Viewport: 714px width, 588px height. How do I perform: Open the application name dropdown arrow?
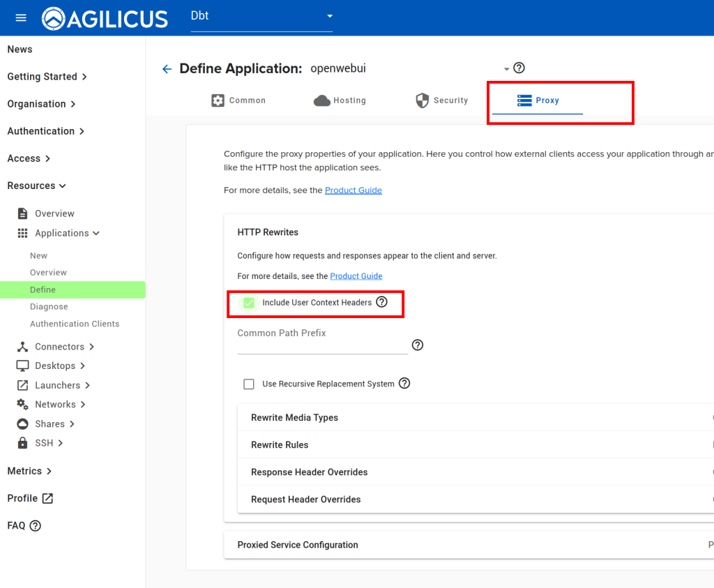506,69
